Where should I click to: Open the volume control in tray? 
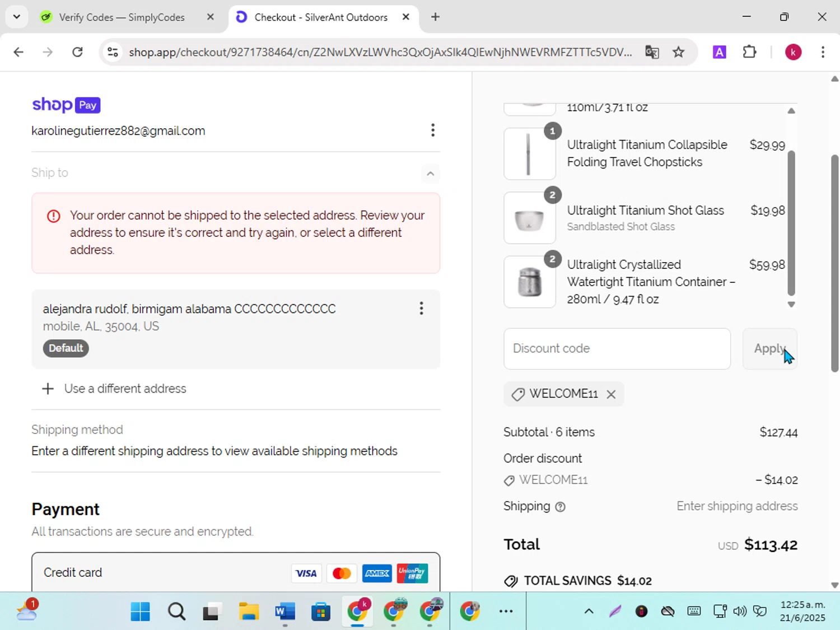pyautogui.click(x=740, y=611)
